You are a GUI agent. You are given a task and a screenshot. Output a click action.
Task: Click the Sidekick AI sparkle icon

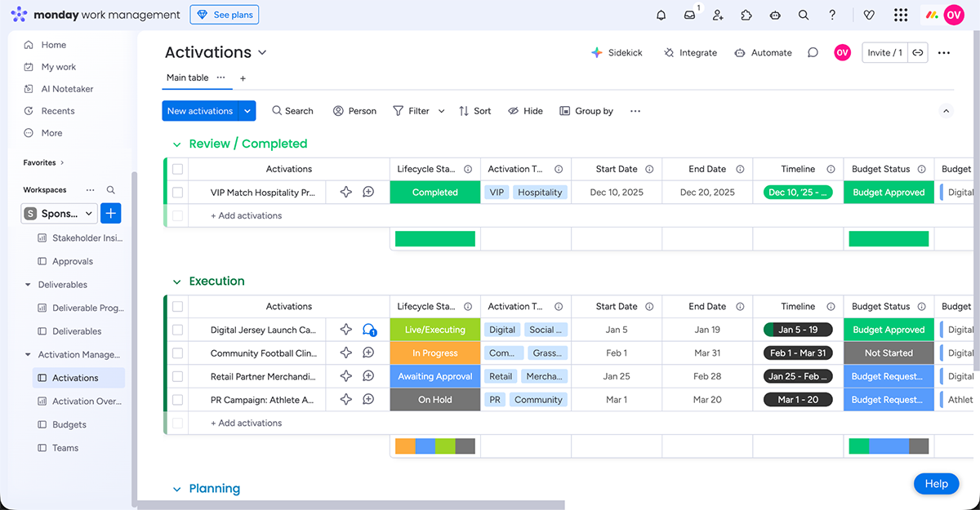click(x=597, y=52)
